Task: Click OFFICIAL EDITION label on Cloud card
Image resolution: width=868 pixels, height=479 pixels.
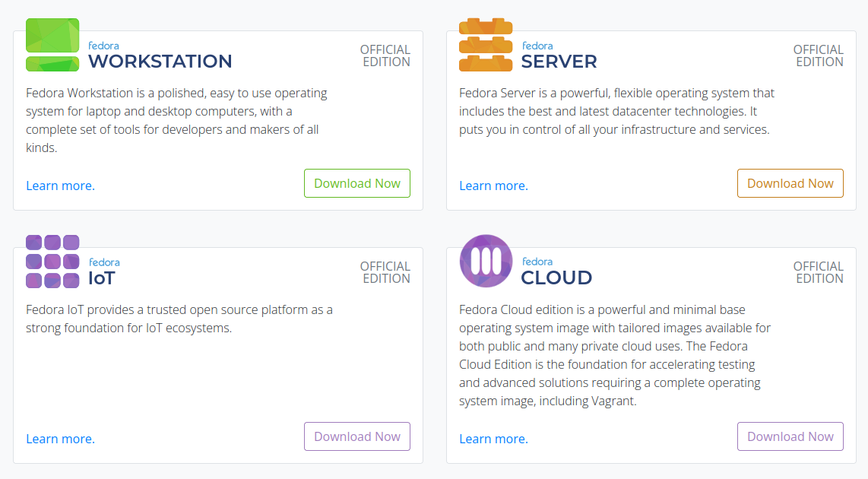Action: (x=818, y=272)
